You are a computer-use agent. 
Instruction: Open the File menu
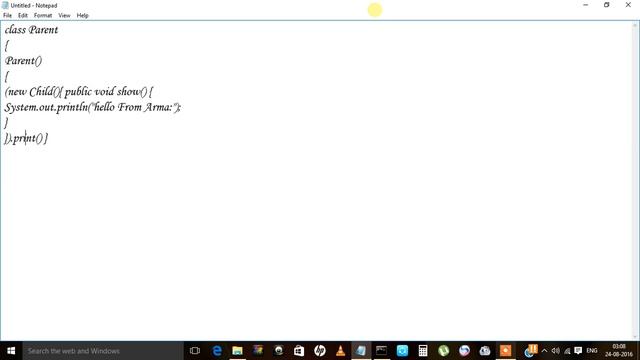(x=7, y=16)
